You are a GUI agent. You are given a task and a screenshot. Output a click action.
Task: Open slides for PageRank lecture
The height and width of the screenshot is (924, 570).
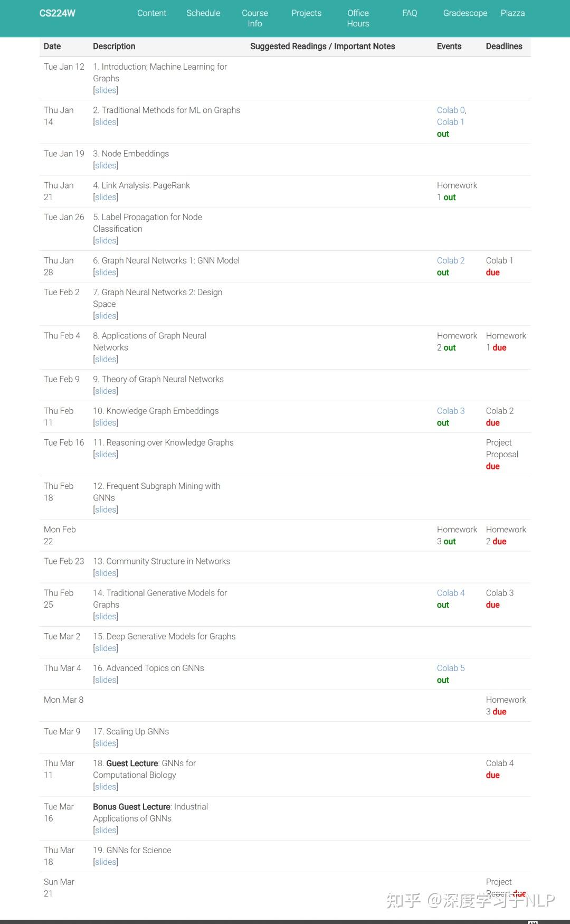(x=106, y=197)
